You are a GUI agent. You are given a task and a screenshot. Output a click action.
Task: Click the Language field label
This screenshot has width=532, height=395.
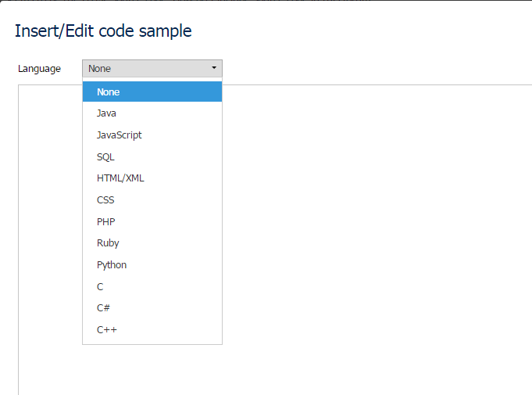click(x=39, y=69)
